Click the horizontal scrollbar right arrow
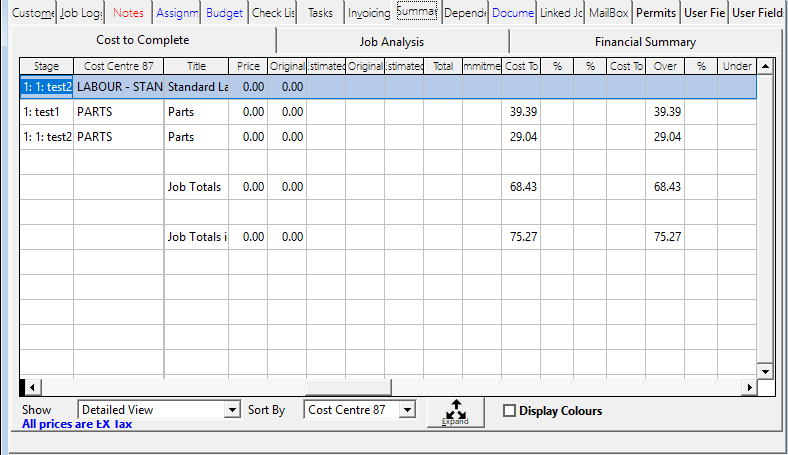788x455 pixels. point(748,387)
